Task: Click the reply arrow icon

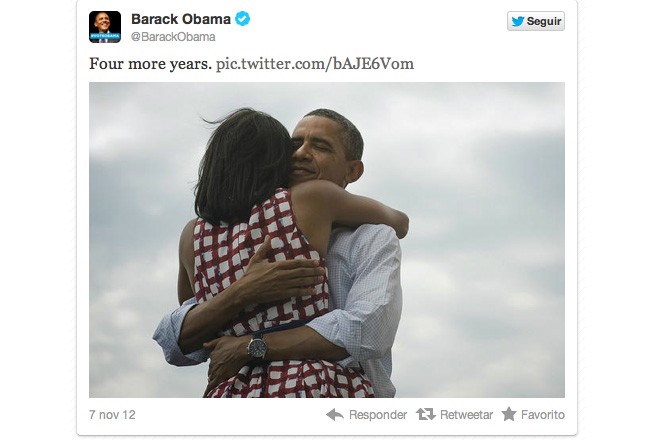Action: tap(335, 414)
